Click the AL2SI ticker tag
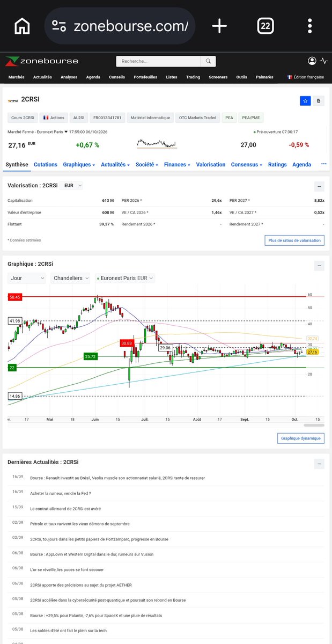This screenshot has height=644, width=332. 79,118
